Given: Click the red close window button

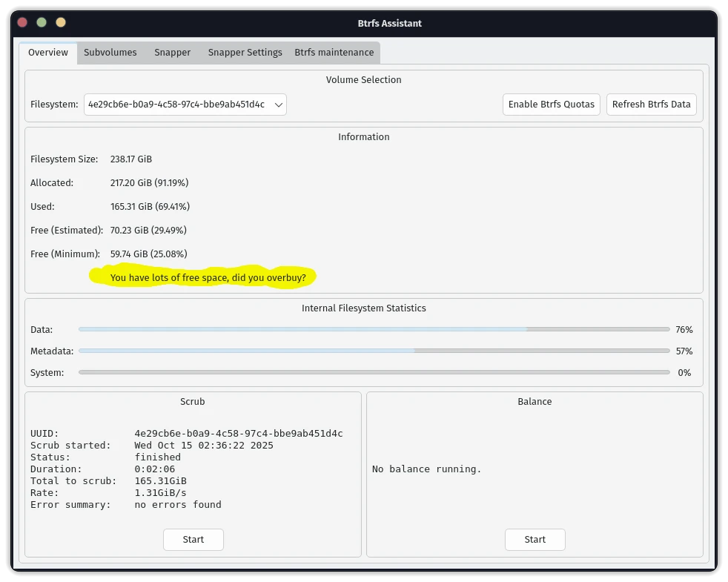Looking at the screenshot, I should pos(22,22).
